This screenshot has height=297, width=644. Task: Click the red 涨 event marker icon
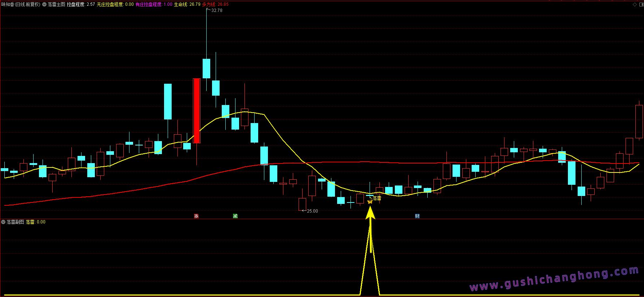click(x=196, y=216)
